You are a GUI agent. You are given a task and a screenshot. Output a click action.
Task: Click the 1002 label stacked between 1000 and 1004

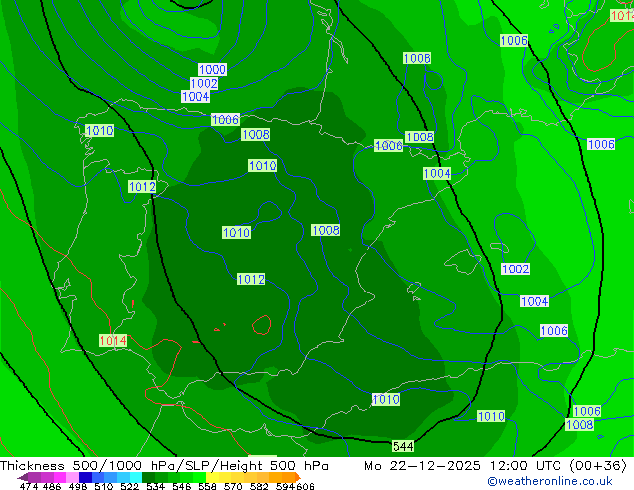[204, 83]
